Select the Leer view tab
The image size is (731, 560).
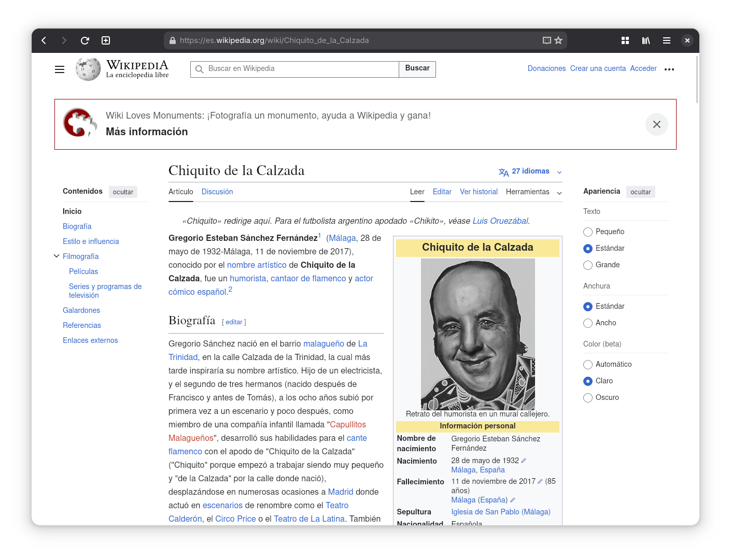pos(417,192)
